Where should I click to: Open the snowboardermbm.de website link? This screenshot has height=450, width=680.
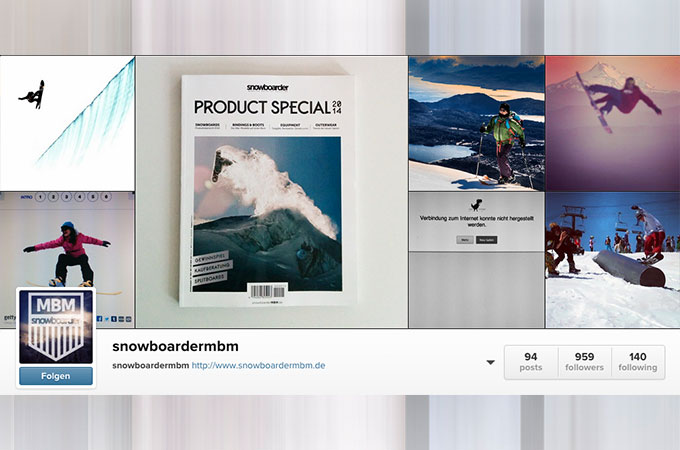pyautogui.click(x=258, y=365)
